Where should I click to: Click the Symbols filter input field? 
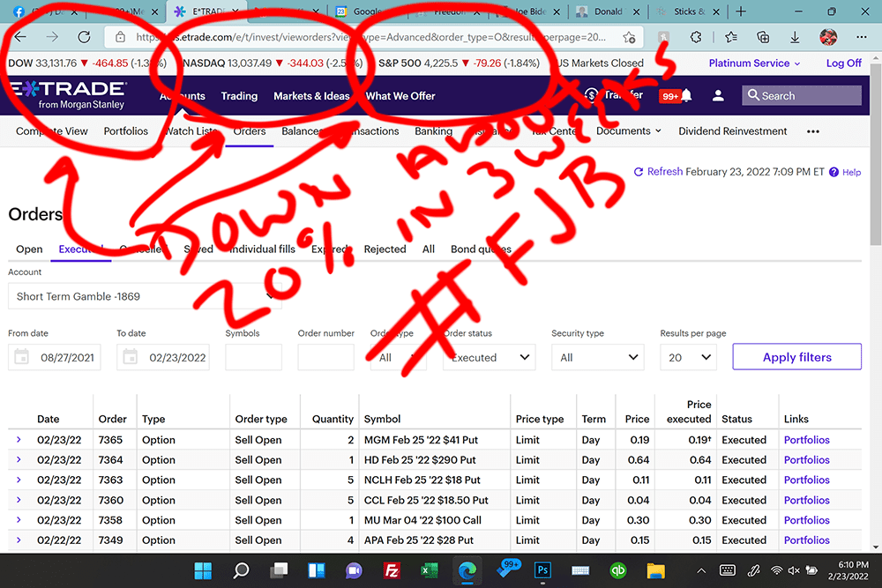pyautogui.click(x=254, y=357)
